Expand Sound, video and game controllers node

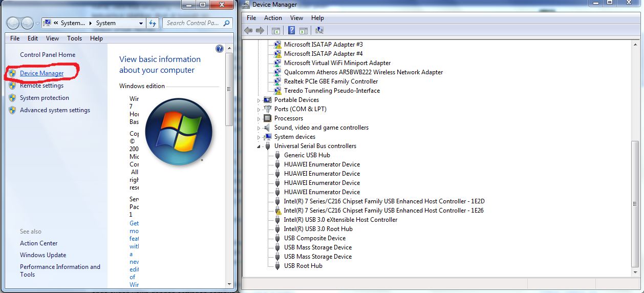(259, 128)
